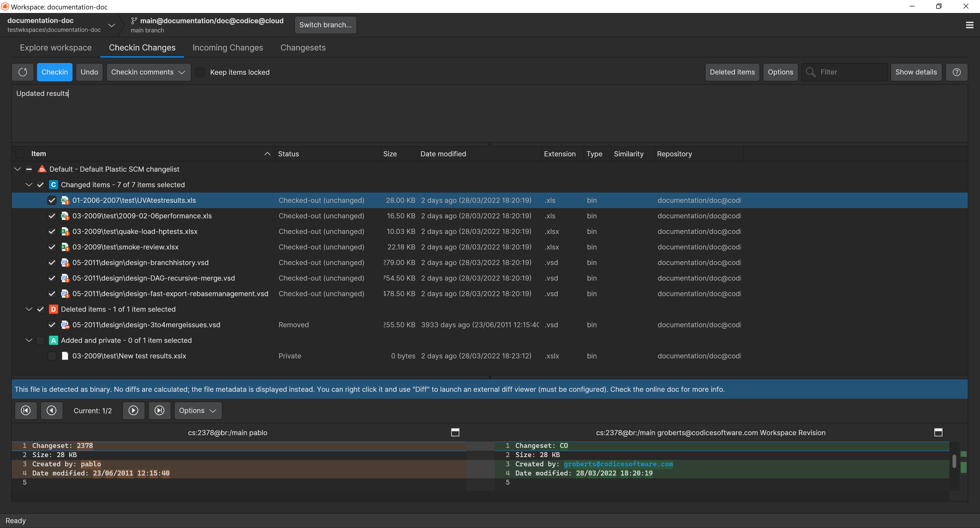Screen dimensions: 980x528
Task: Open the hamburger menu at top right
Action: coord(970,25)
